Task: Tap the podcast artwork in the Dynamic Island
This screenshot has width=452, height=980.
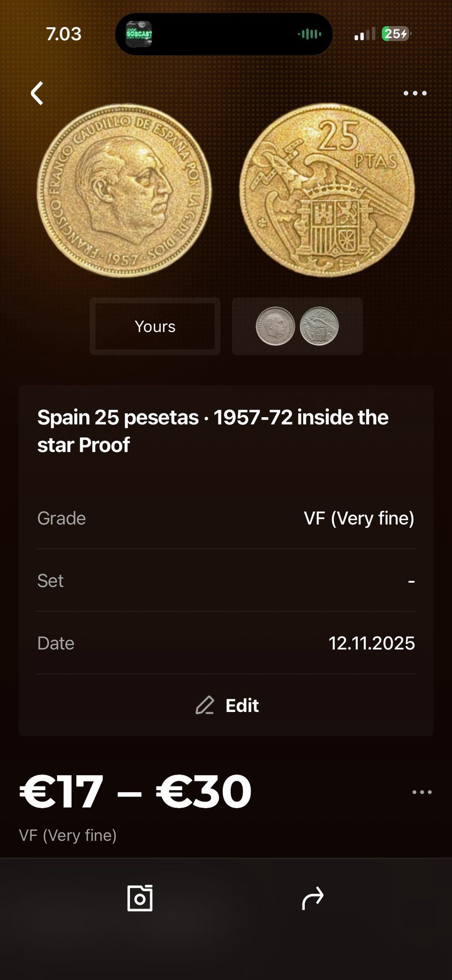Action: (x=139, y=34)
